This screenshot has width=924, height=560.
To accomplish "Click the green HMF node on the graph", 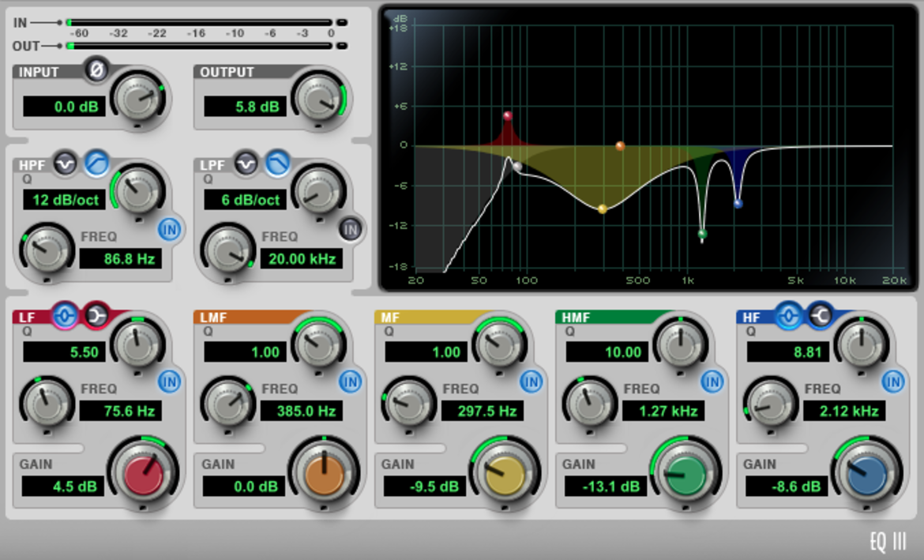I will 702,234.
